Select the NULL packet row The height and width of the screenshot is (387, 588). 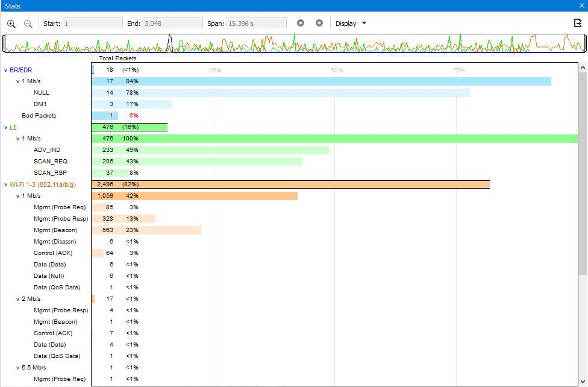coord(41,93)
